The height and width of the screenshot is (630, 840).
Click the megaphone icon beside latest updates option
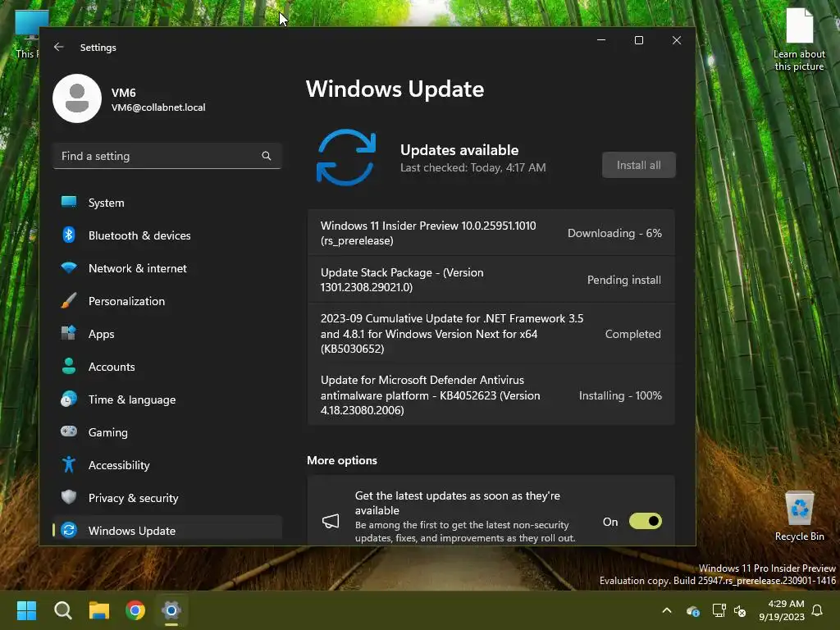point(331,521)
